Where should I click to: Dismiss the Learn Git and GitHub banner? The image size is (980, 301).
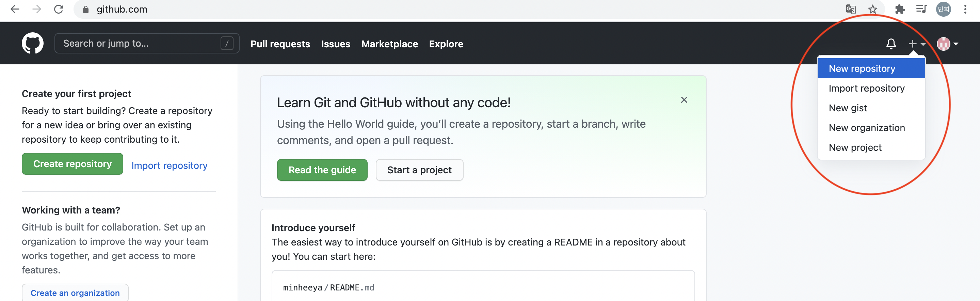tap(684, 100)
